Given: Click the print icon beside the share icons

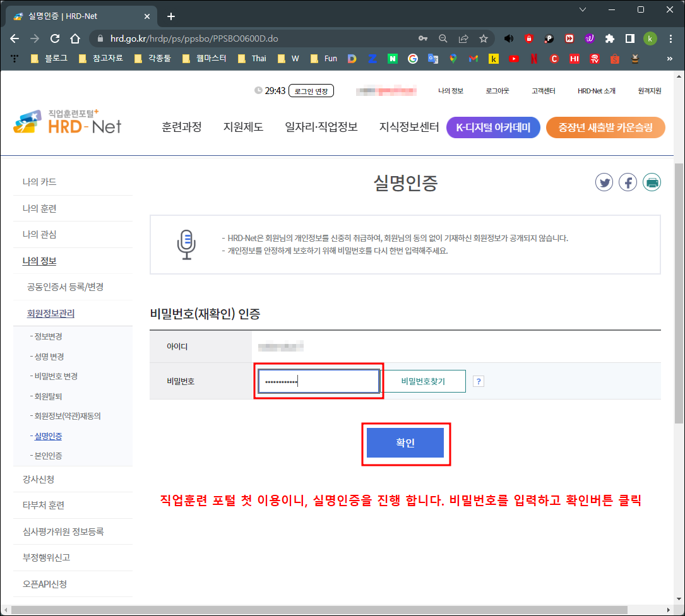Looking at the screenshot, I should coord(652,182).
